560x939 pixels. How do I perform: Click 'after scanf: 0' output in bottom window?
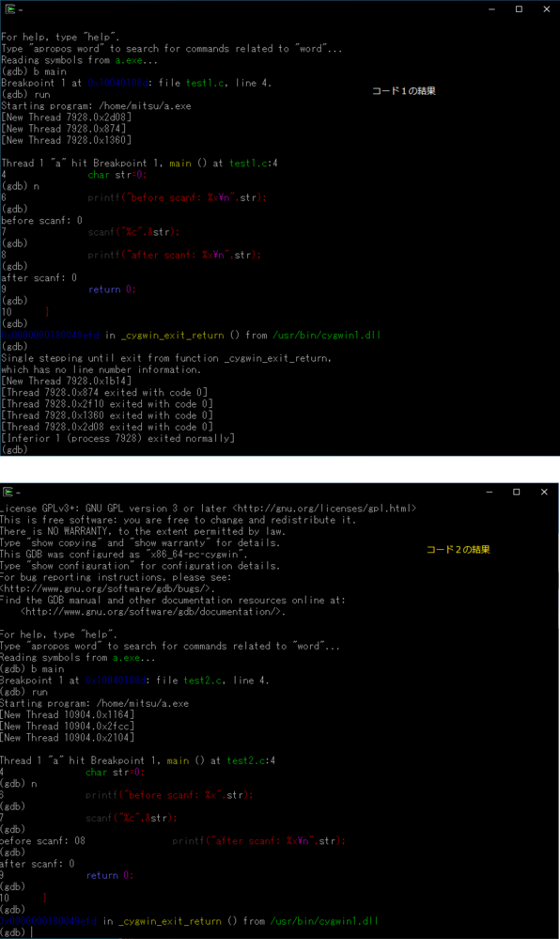(x=38, y=864)
